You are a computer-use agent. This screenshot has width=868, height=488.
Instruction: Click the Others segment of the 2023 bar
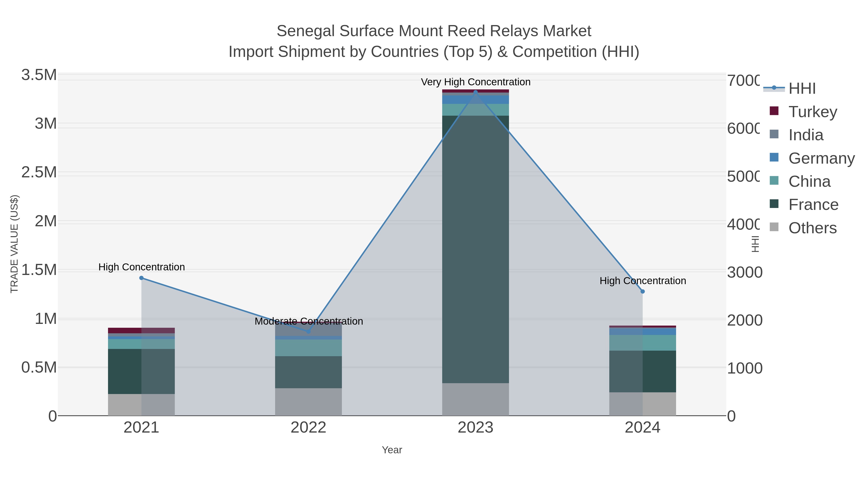tap(475, 399)
